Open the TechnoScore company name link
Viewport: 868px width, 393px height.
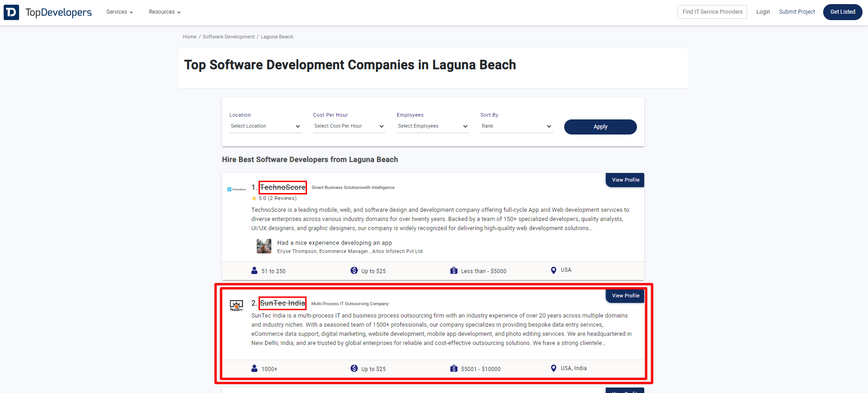[283, 188]
